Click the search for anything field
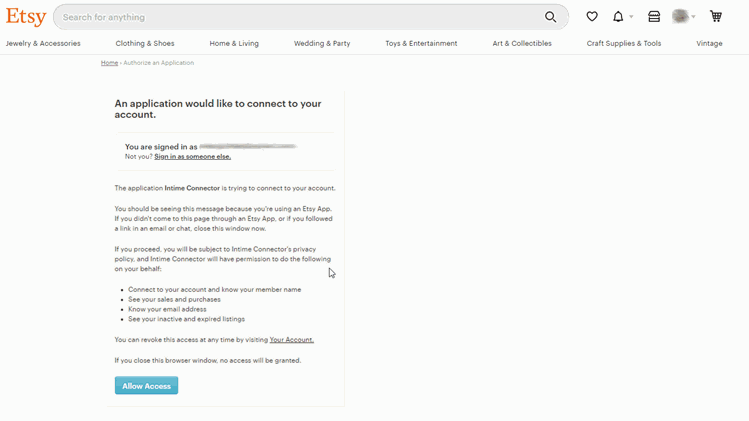This screenshot has width=749, height=421. point(300,17)
